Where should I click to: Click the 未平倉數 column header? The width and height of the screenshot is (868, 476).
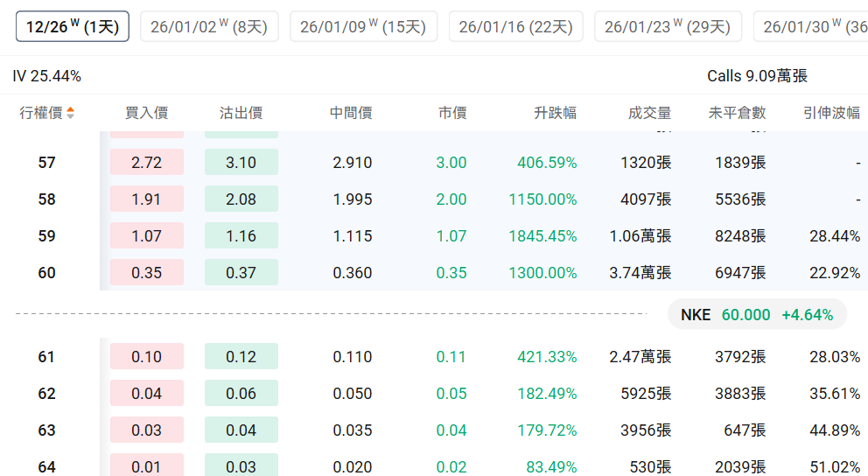tap(737, 113)
